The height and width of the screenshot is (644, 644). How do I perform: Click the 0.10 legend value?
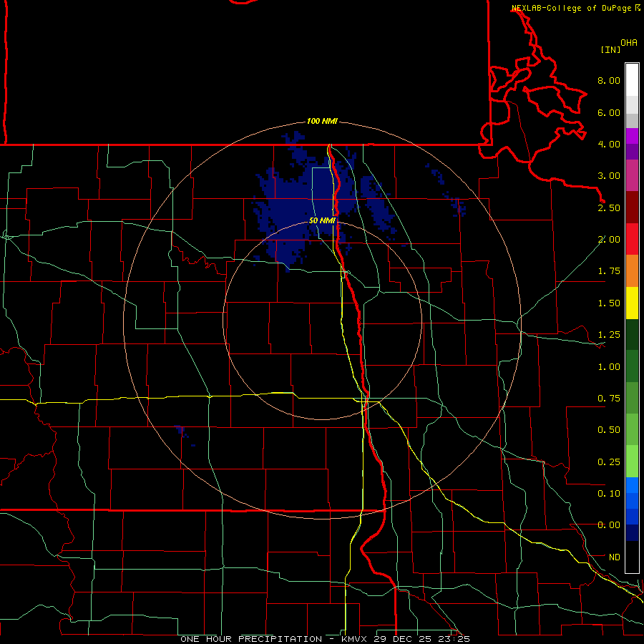609,494
